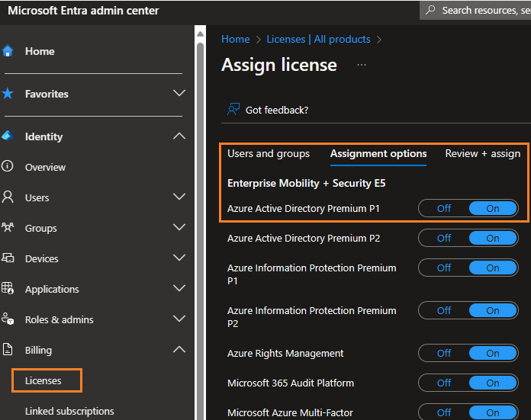531x420 pixels.
Task: Click the Devices icon in sidebar
Action: click(8, 258)
